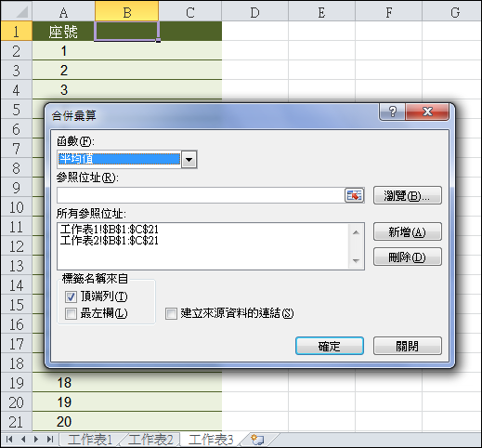Switch to the 工作表2 sheet tab
This screenshot has height=448, width=482.
[150, 440]
